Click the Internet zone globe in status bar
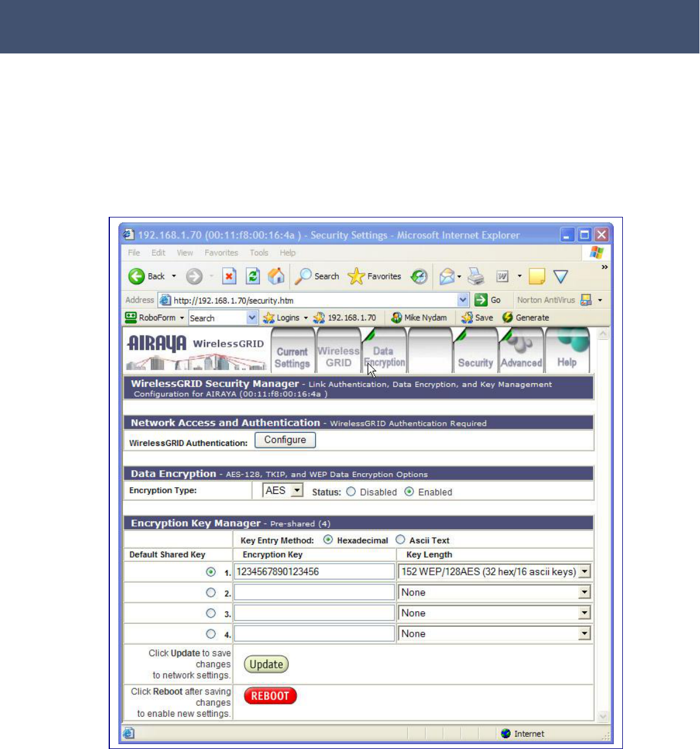 point(506,733)
